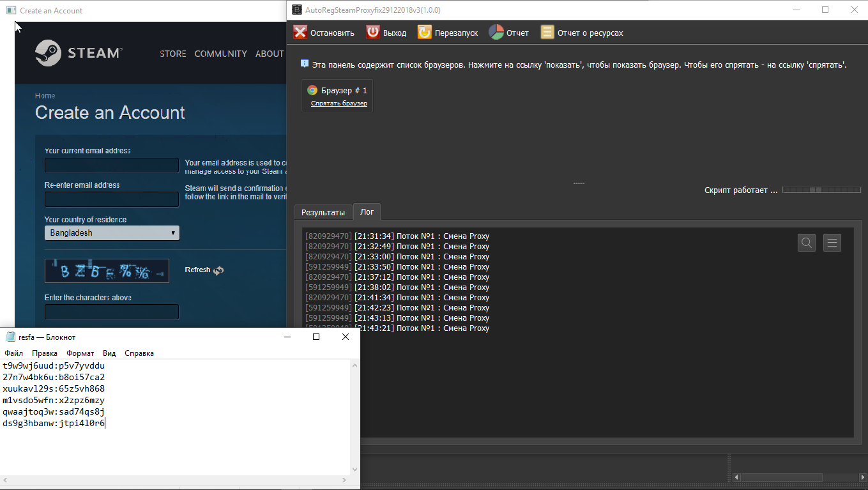Image resolution: width=868 pixels, height=490 pixels.
Task: Click the Спрятать браузер link
Action: tap(339, 103)
